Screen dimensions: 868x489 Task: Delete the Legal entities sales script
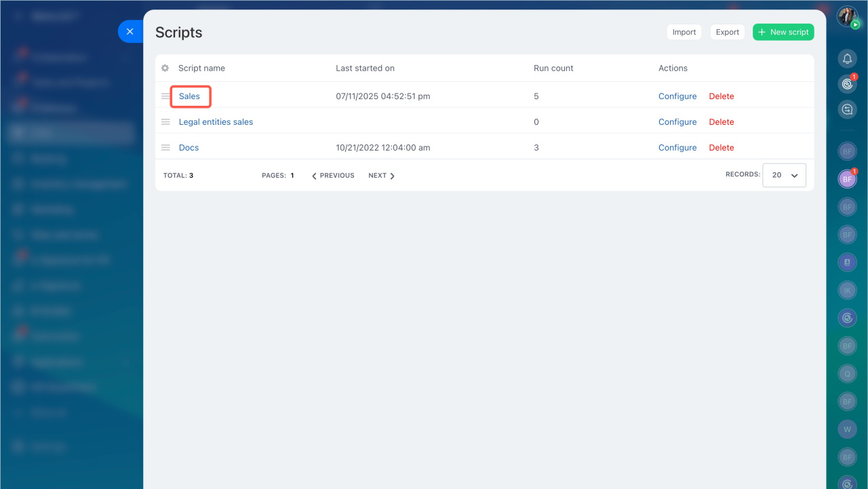722,122
